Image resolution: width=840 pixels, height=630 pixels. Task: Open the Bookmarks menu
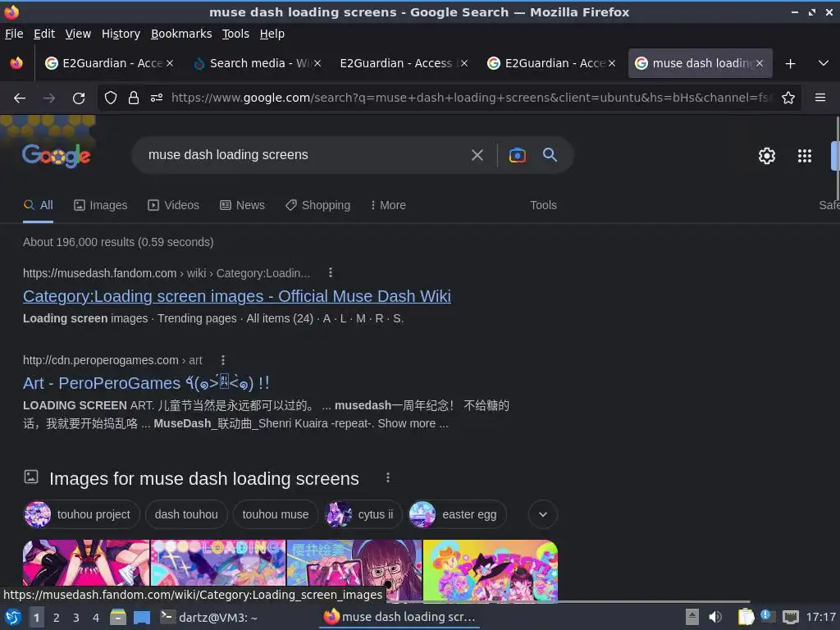[181, 34]
